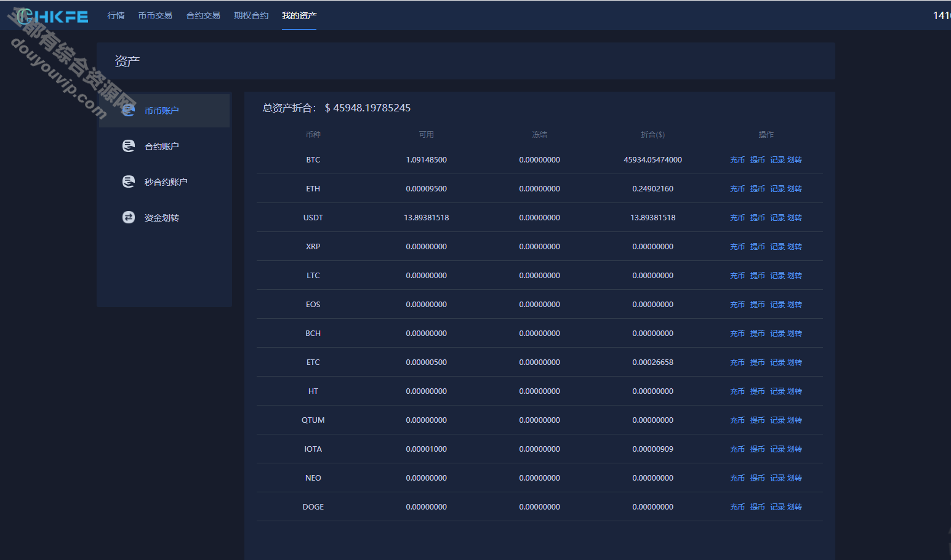Click ETH available amount 0.00009500
The width and height of the screenshot is (951, 560).
click(427, 189)
